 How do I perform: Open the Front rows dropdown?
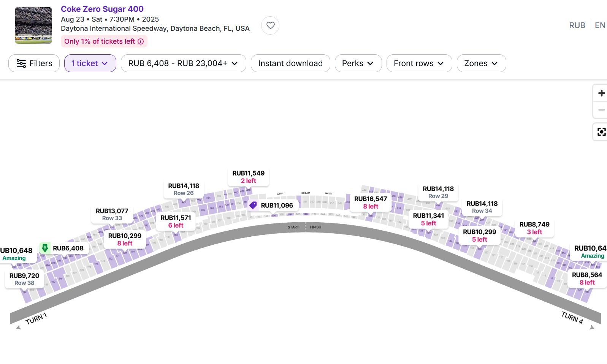419,63
